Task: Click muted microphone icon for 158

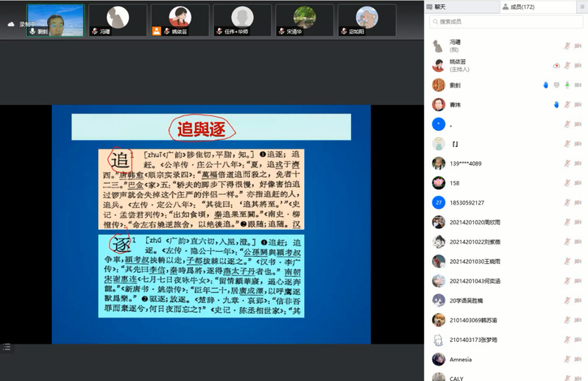Action: pos(567,182)
